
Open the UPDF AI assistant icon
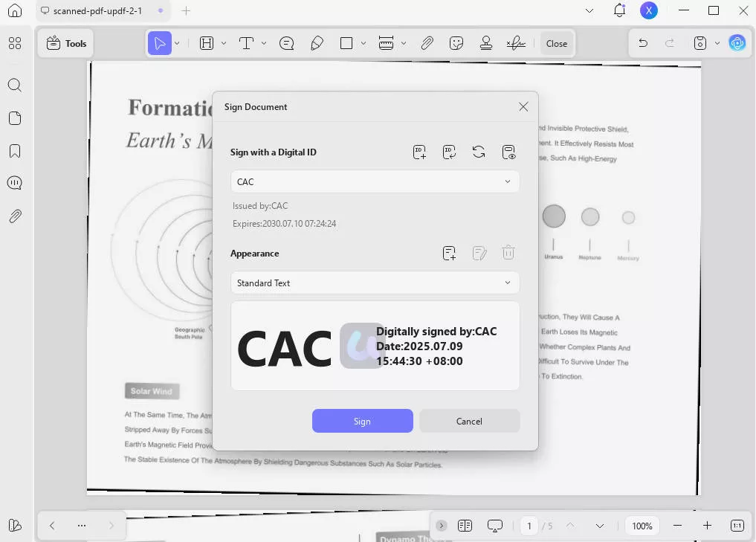pos(737,43)
